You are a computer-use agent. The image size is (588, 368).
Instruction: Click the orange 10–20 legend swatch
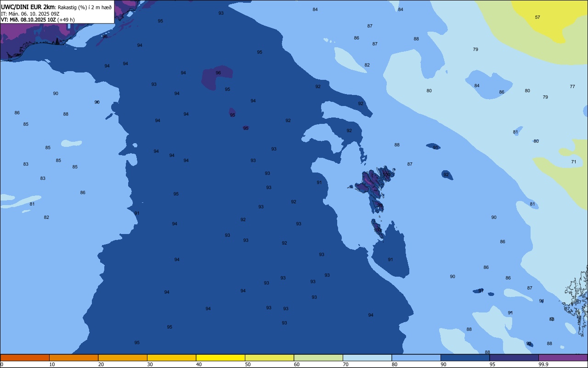(x=73, y=357)
